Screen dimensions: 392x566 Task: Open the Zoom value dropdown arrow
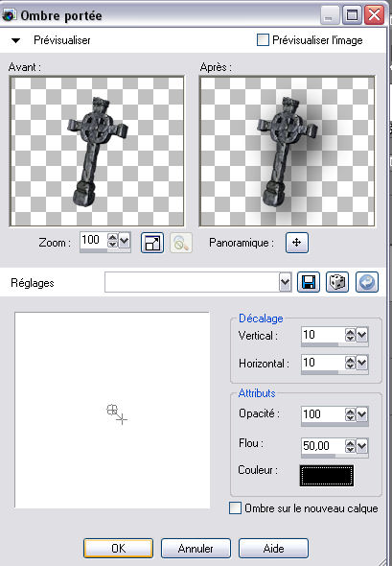point(124,241)
